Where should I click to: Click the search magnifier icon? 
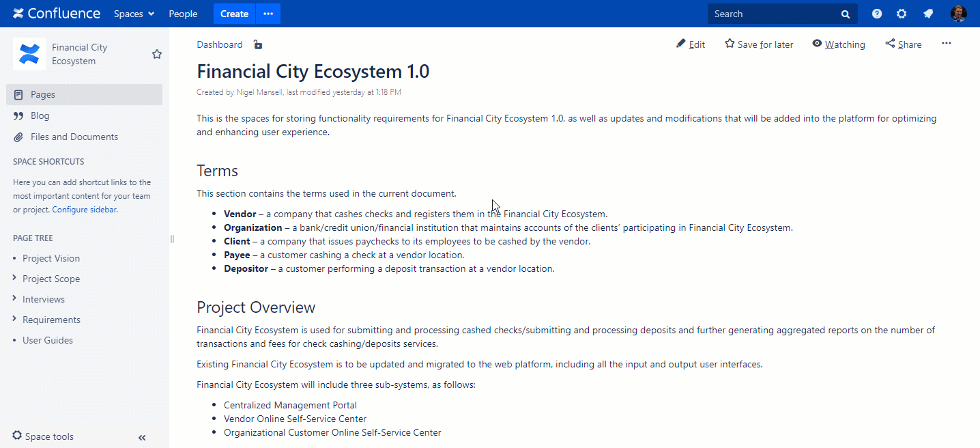[846, 14]
